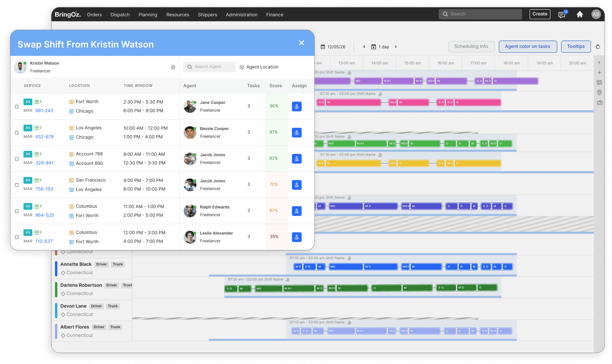Screen dimensions: 612x364
Task: Toggle Agent color on tasks button
Action: click(x=528, y=47)
